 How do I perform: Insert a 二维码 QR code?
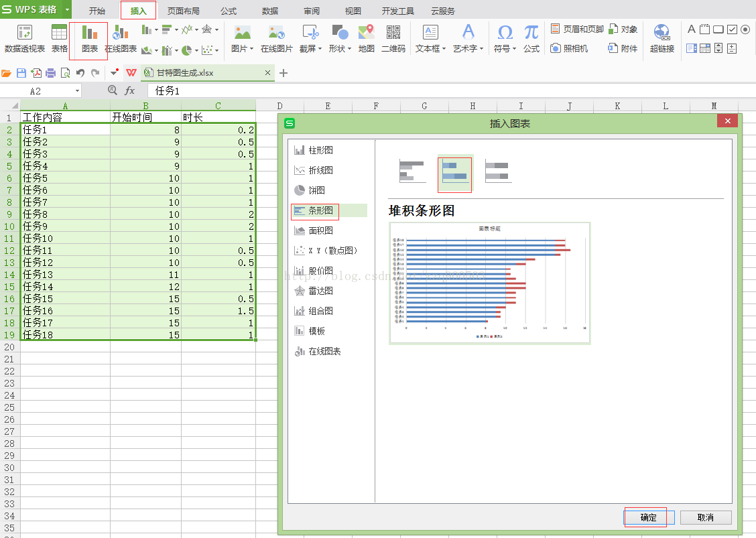393,39
